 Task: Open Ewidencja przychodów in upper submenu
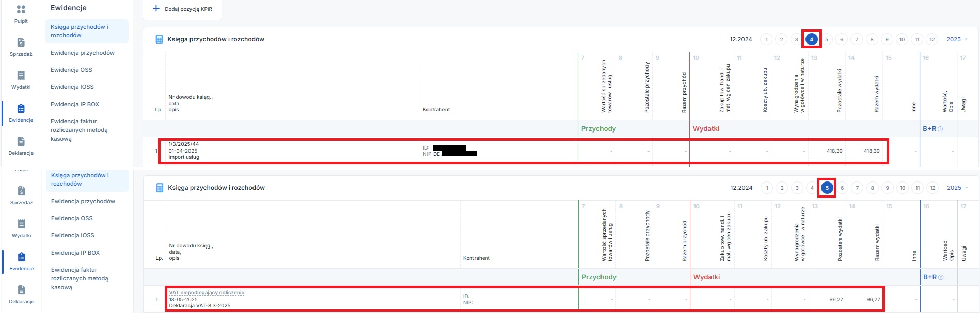click(83, 53)
